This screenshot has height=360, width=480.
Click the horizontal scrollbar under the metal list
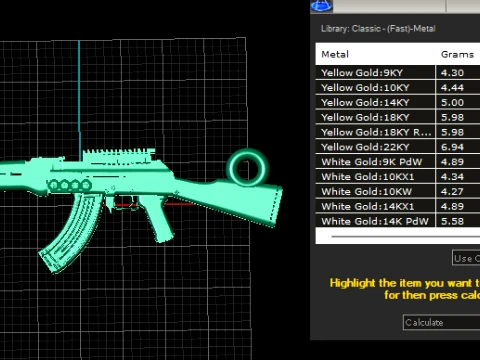(405, 236)
